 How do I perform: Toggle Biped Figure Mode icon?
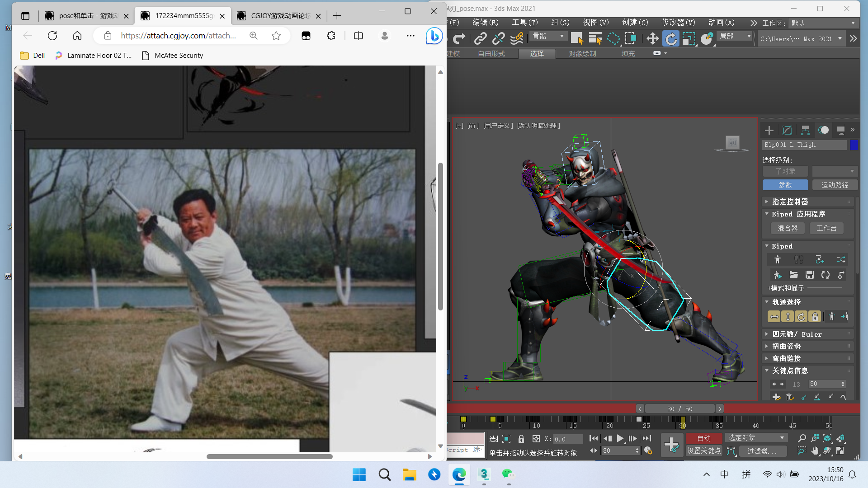tap(778, 259)
